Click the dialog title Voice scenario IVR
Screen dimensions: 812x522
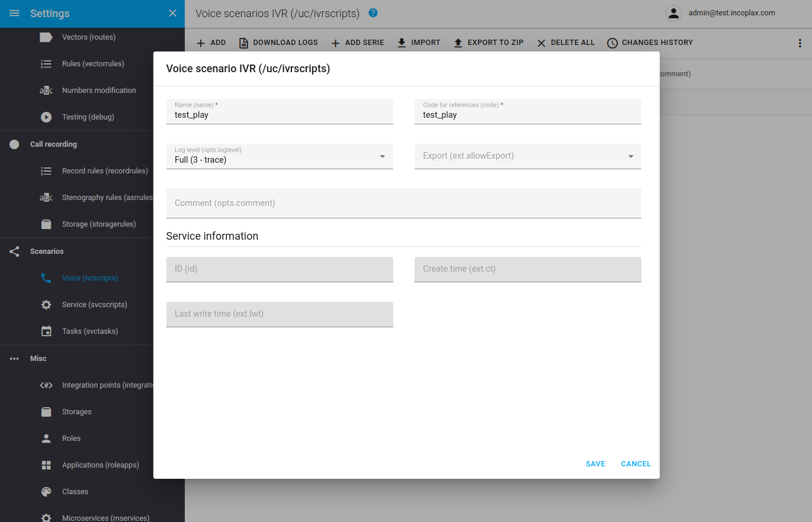click(248, 69)
